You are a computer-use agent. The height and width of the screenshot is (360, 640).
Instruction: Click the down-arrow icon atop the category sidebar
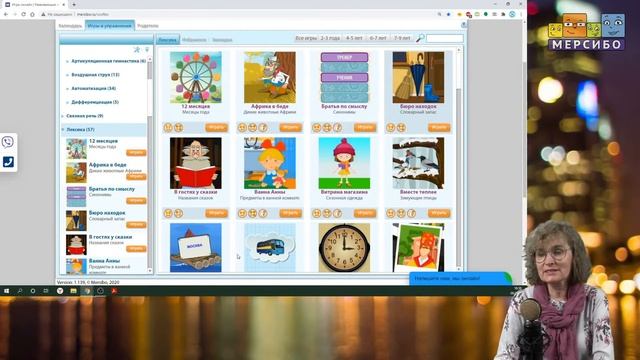coord(147,49)
